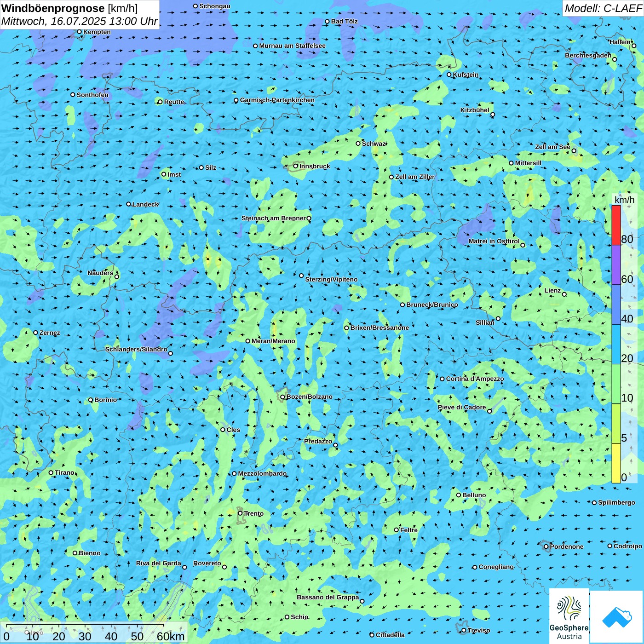
Task: Click the Meran/Merano label
Action: click(x=274, y=341)
